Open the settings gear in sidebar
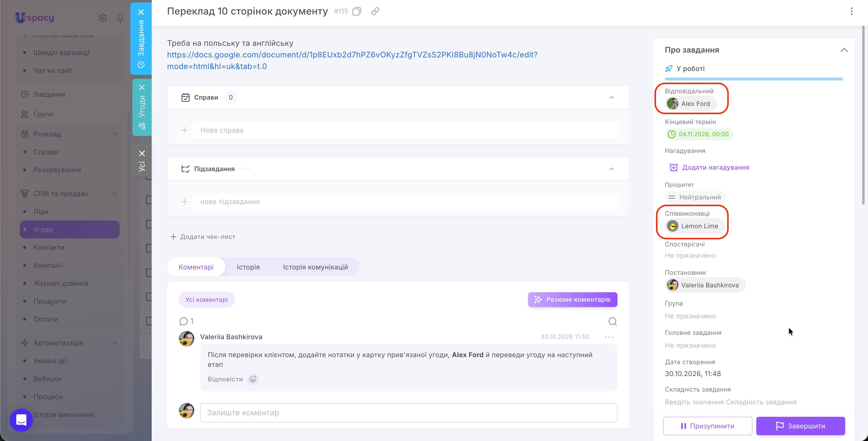 (x=103, y=18)
